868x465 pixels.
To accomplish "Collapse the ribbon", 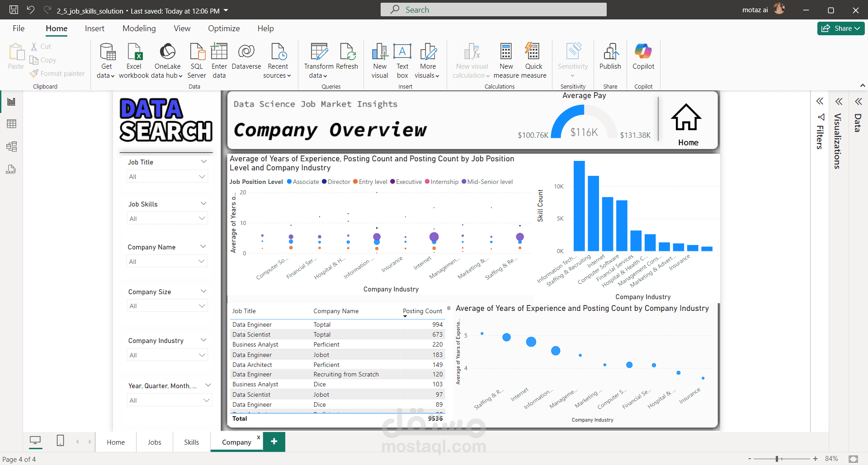I will coord(863,85).
